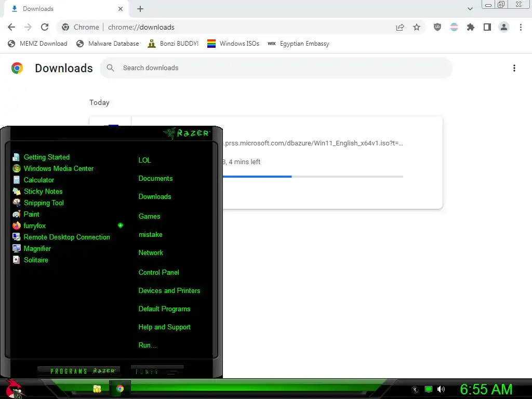Viewport: 532px width, 399px height.
Task: Open the volume speaker tray icon
Action: coord(441,389)
